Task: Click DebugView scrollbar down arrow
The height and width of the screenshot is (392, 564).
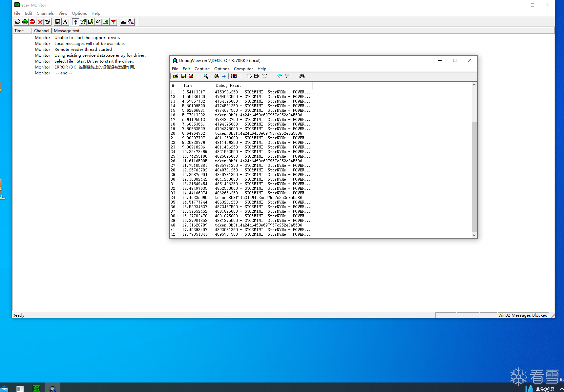Action: click(x=474, y=235)
